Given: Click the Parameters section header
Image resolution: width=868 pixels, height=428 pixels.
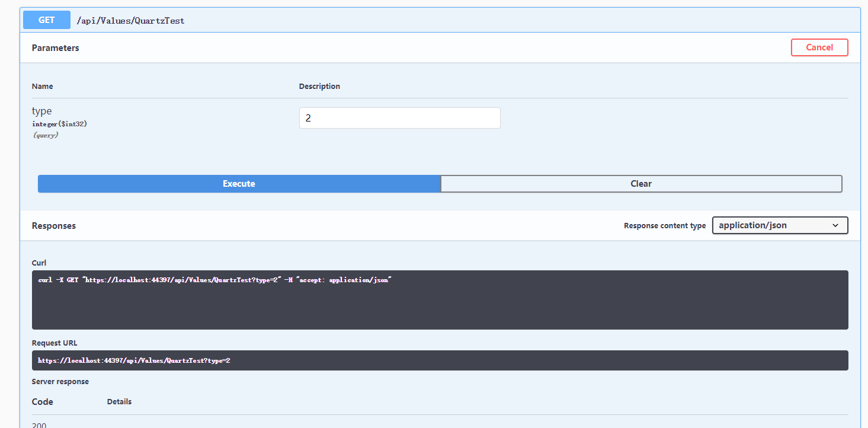Looking at the screenshot, I should pyautogui.click(x=55, y=48).
